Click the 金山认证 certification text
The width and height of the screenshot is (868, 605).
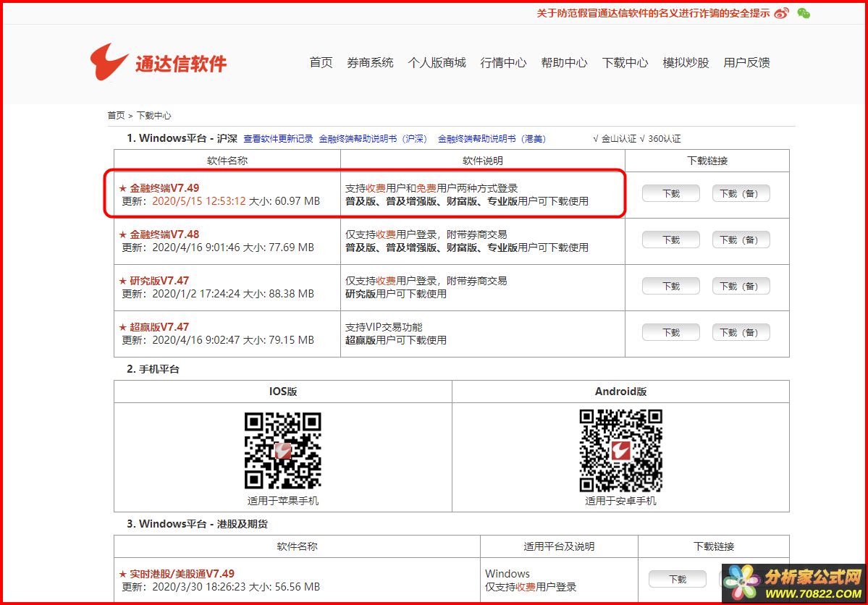pos(619,139)
